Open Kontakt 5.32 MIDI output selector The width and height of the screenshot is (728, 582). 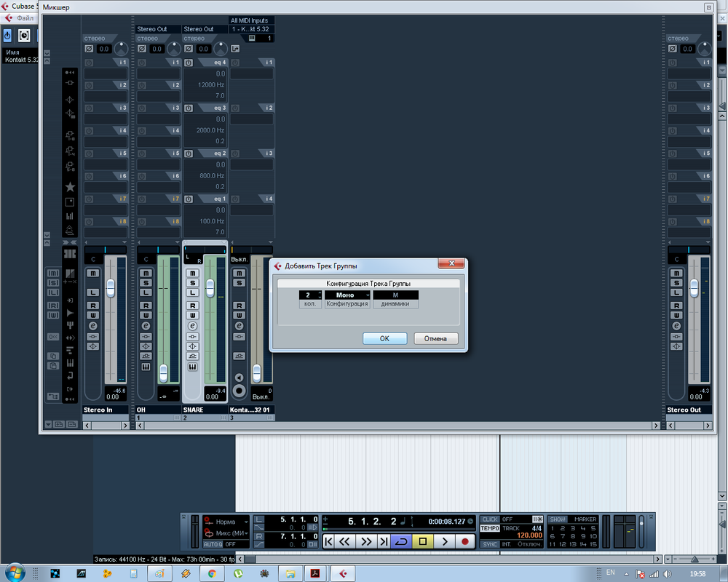(251, 29)
